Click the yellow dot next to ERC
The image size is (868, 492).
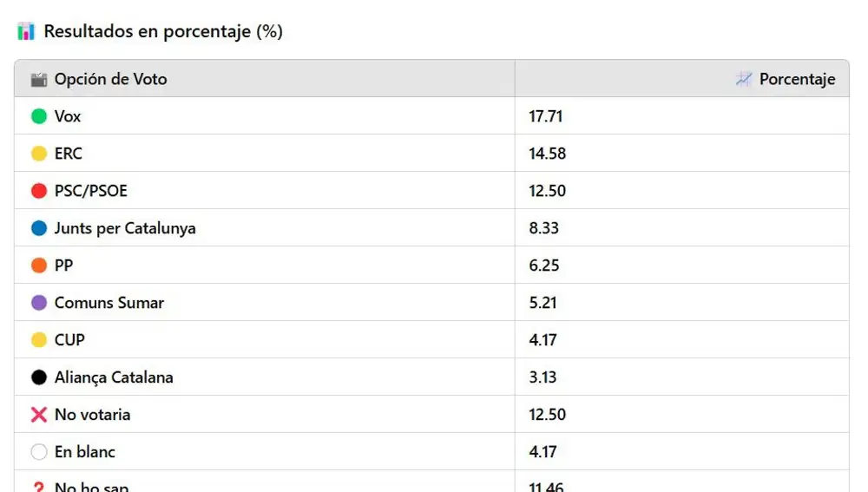point(39,154)
